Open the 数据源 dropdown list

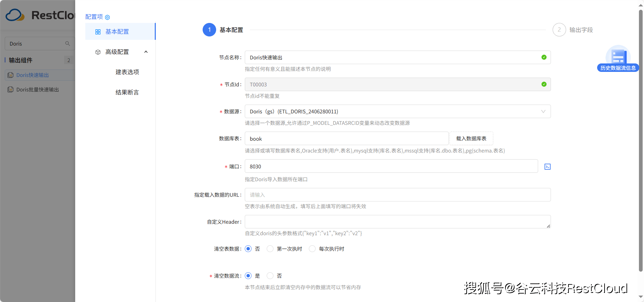pyautogui.click(x=398, y=111)
